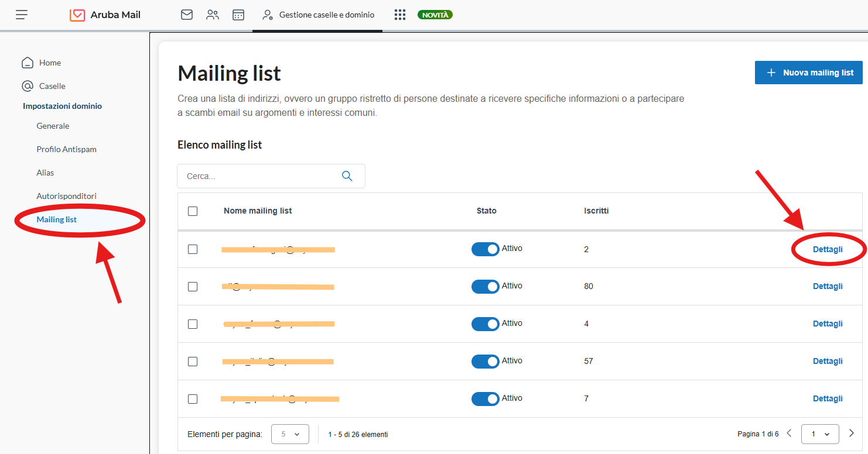Go to previous page arrow
Screen dimensions: 868x454
pyautogui.click(x=789, y=434)
